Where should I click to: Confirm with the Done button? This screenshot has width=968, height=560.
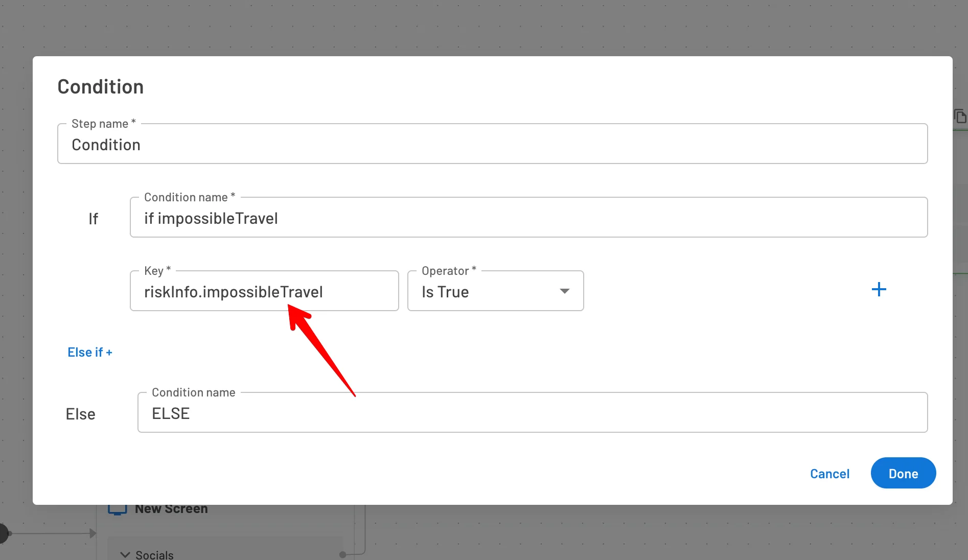tap(903, 473)
